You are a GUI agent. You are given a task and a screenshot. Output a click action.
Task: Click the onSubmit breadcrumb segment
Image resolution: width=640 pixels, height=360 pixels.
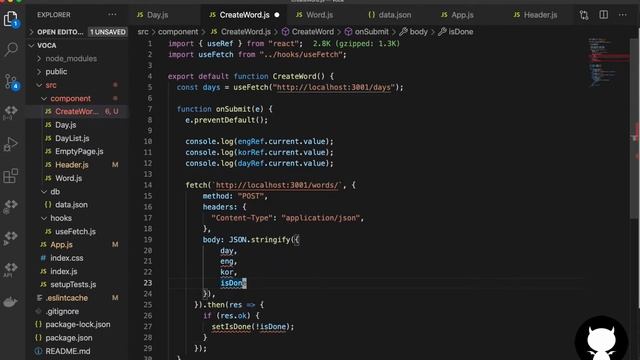point(371,32)
